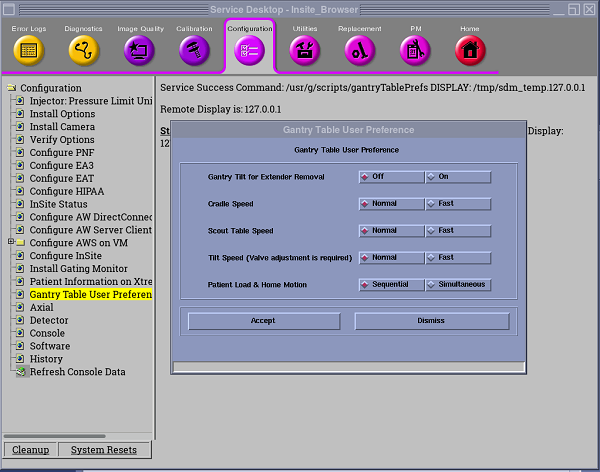This screenshot has width=600, height=472.
Task: Collapse the Configuration root folder
Action: 11,88
